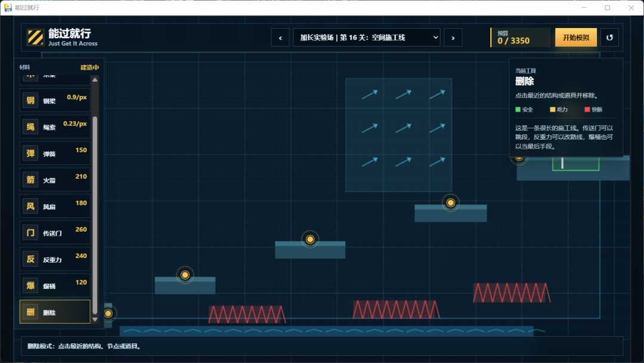This screenshot has width=644, height=363.
Task: Click the leftmost red spike hazard
Action: 247,315
